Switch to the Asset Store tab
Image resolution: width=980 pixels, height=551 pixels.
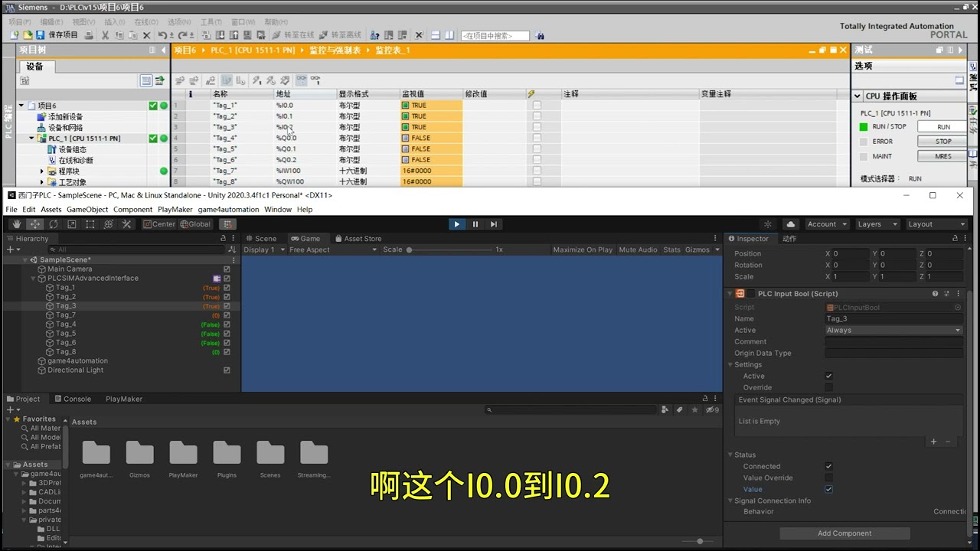358,239
